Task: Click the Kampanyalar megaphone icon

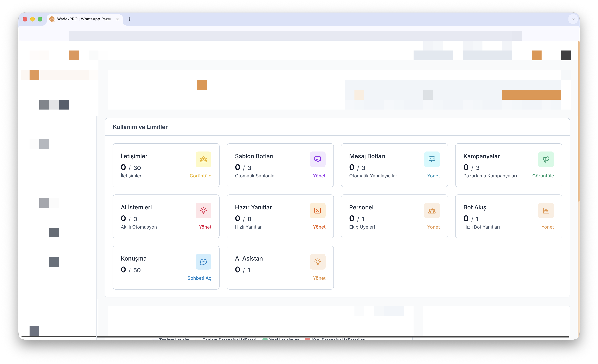Action: 546,159
